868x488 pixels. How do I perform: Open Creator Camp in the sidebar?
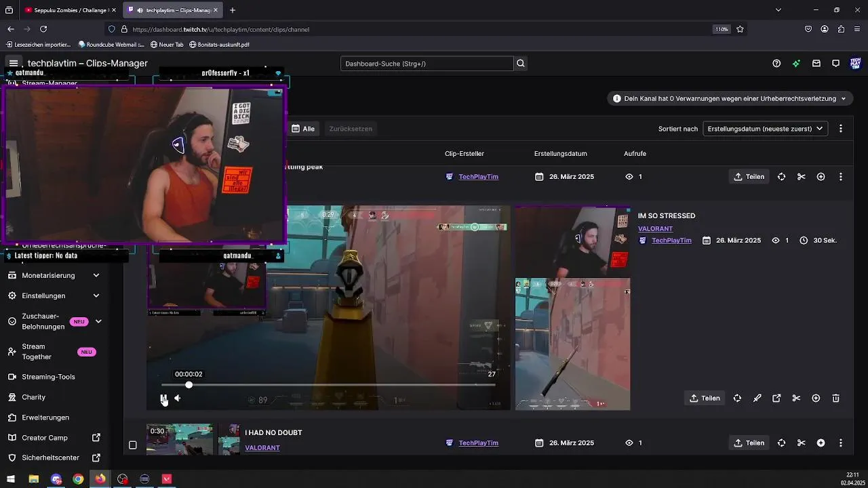(x=45, y=438)
